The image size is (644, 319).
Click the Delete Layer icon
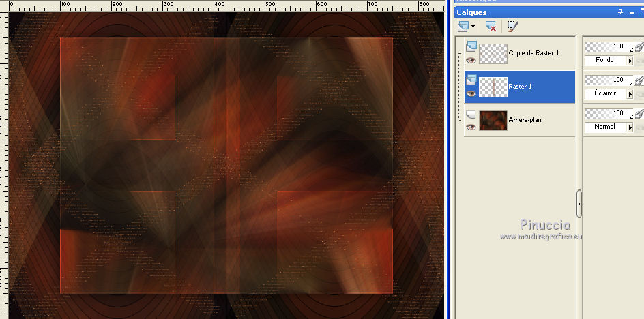pos(491,27)
